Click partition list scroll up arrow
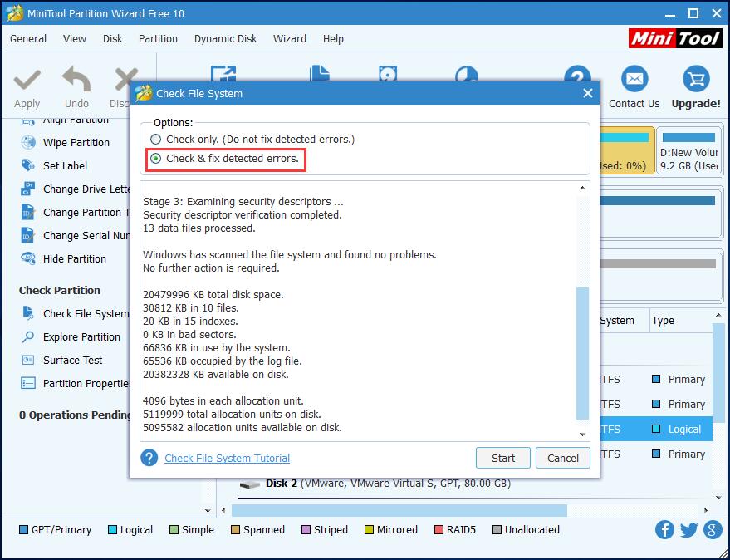The width and height of the screenshot is (730, 560). point(718,316)
